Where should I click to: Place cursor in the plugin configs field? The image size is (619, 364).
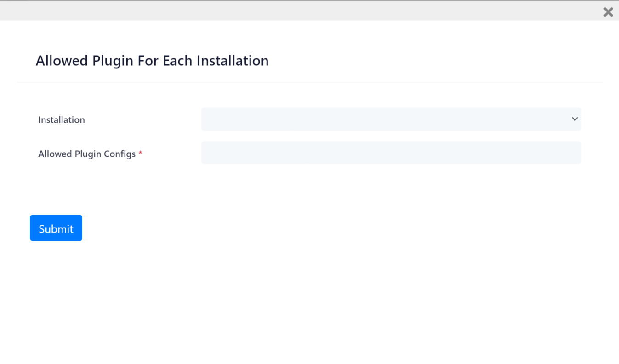click(391, 153)
